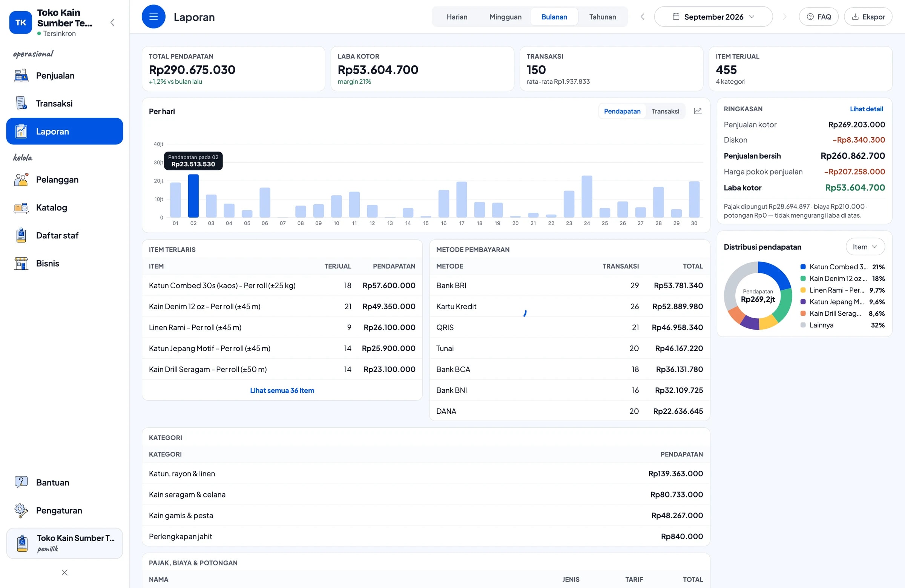
Task: Open the Katalog sidebar icon
Action: pos(21,208)
